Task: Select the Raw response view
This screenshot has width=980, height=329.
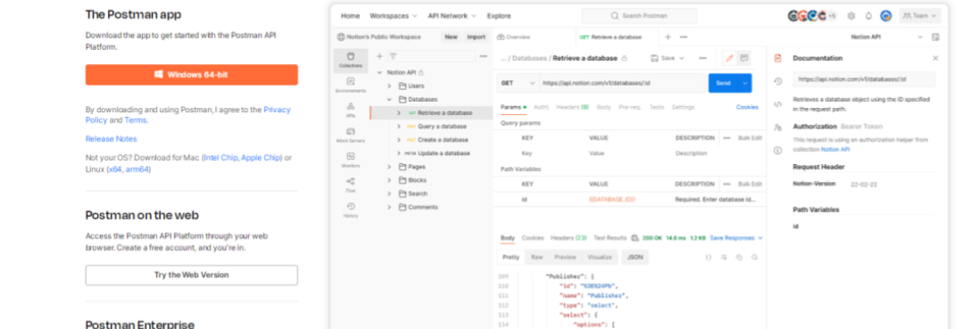Action: pyautogui.click(x=537, y=257)
